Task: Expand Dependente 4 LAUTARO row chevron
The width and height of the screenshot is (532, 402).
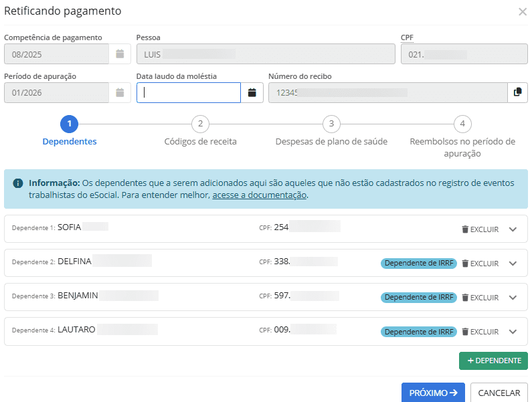Action: tap(513, 332)
